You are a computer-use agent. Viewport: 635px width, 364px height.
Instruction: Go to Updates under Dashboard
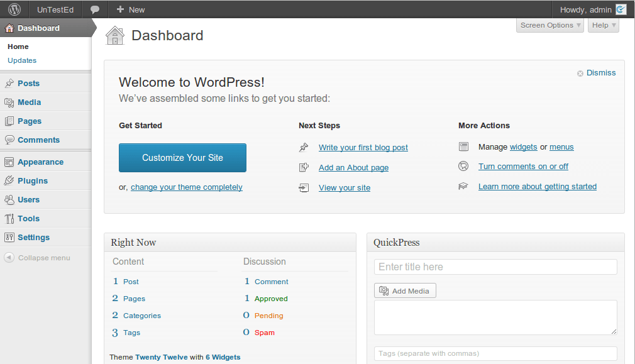coord(22,60)
